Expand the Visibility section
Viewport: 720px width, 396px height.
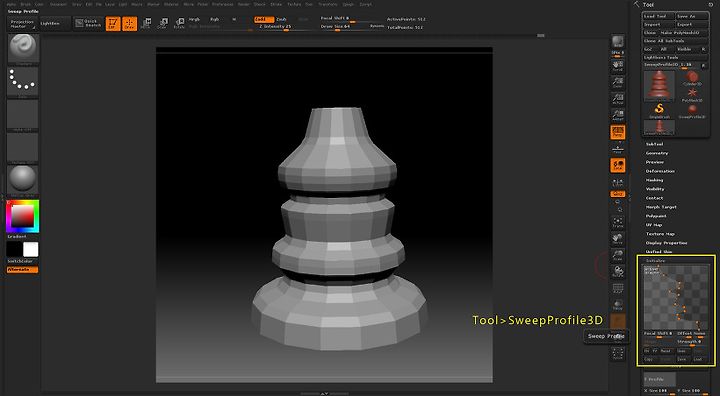coord(655,189)
